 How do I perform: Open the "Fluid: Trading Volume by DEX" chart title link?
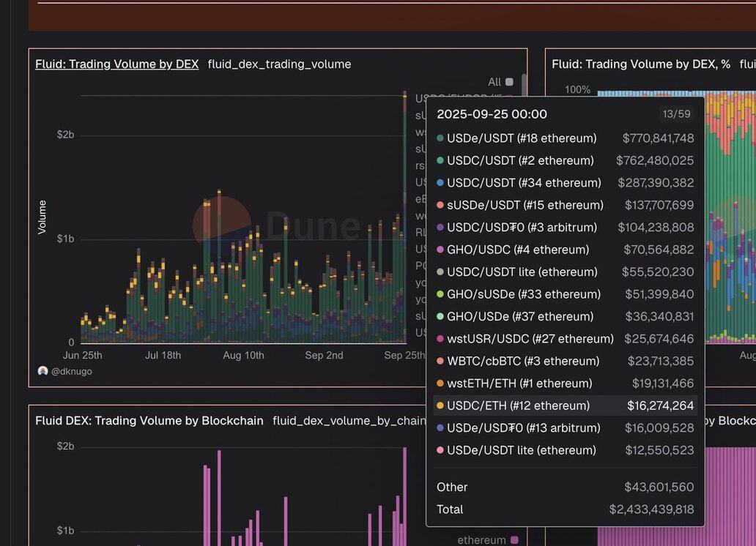point(116,64)
